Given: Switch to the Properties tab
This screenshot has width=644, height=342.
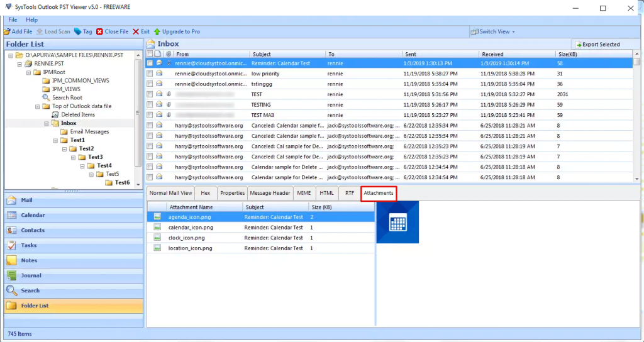Looking at the screenshot, I should click(232, 193).
